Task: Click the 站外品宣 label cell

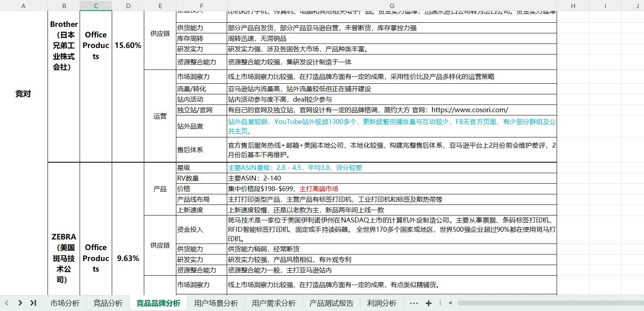Action: tap(202, 126)
